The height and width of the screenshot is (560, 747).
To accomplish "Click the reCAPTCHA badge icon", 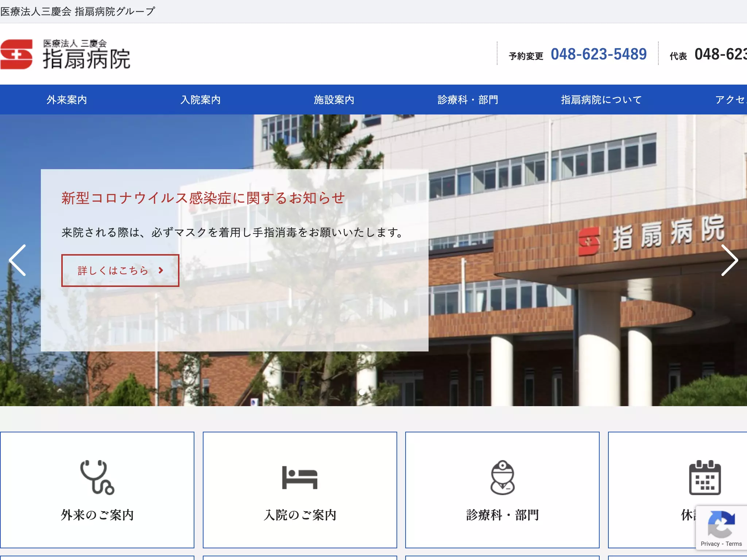I will coord(721,524).
